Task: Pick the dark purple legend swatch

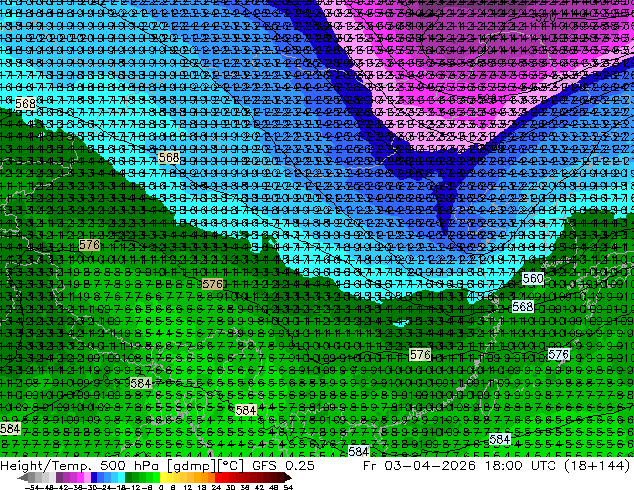Action: (59, 477)
